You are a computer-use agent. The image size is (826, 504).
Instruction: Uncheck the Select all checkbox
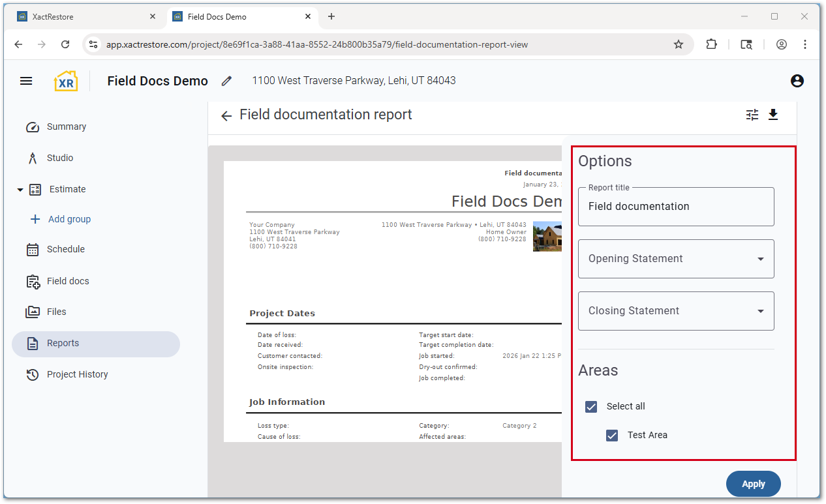pyautogui.click(x=591, y=406)
